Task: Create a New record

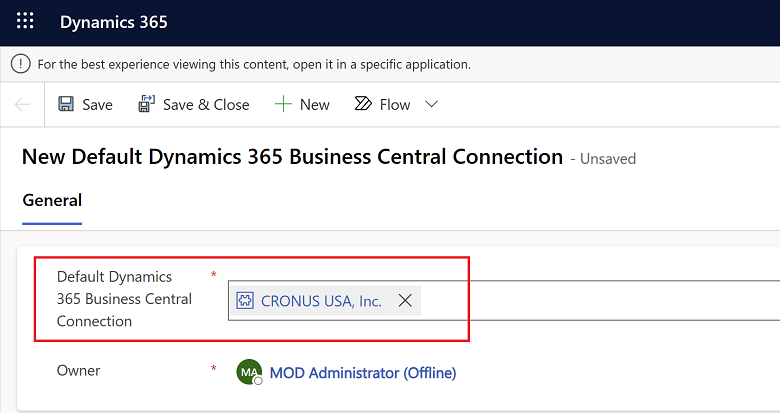Action: point(314,105)
